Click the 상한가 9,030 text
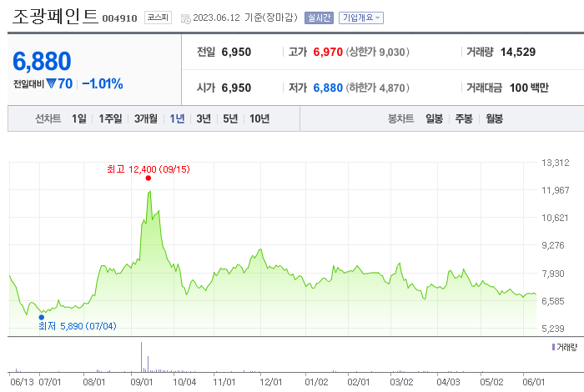Viewport: 584px width, 392px height. [378, 52]
